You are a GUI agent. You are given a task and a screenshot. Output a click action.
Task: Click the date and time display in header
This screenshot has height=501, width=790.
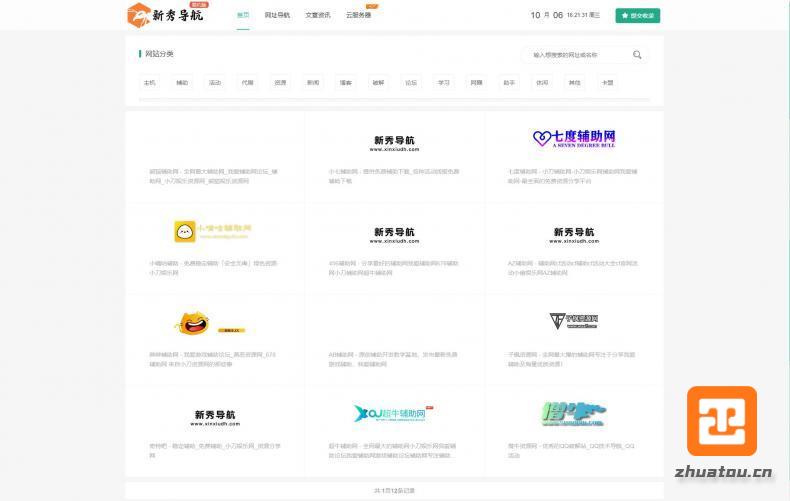(x=565, y=15)
